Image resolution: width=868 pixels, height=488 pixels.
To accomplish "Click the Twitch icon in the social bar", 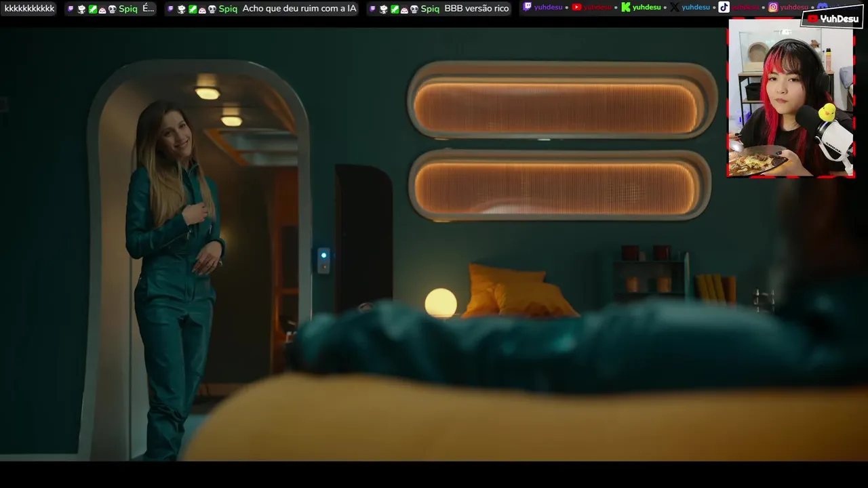I will click(528, 7).
